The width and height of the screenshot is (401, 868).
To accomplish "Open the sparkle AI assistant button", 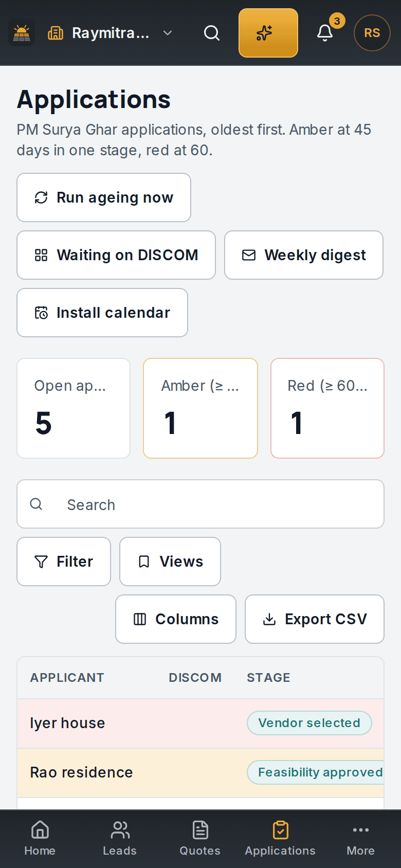I will point(268,33).
